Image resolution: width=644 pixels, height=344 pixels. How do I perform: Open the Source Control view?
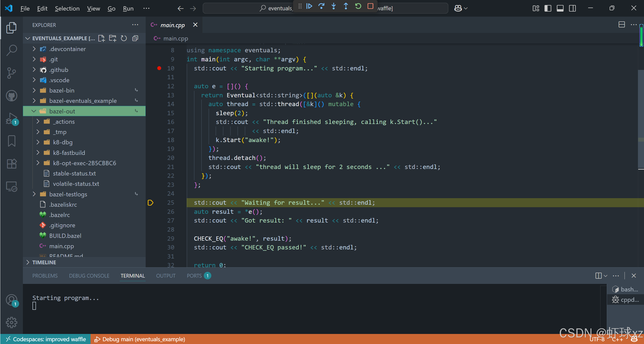point(11,73)
